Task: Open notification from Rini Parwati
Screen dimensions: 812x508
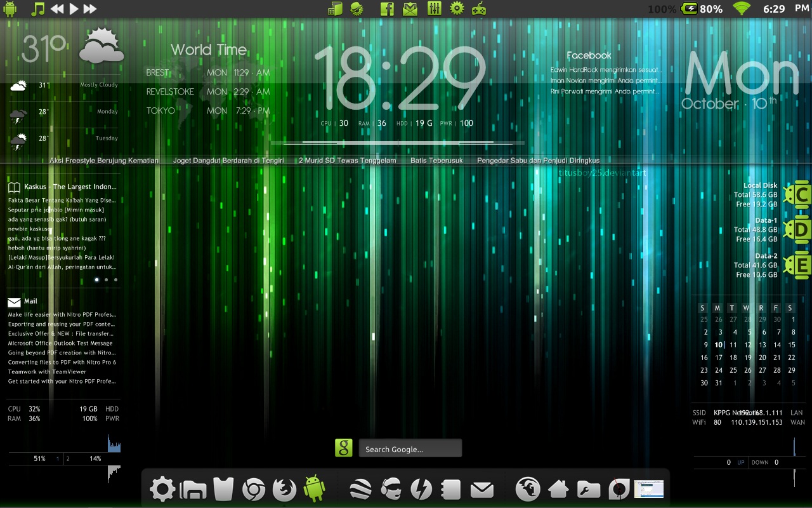Action: [x=605, y=91]
